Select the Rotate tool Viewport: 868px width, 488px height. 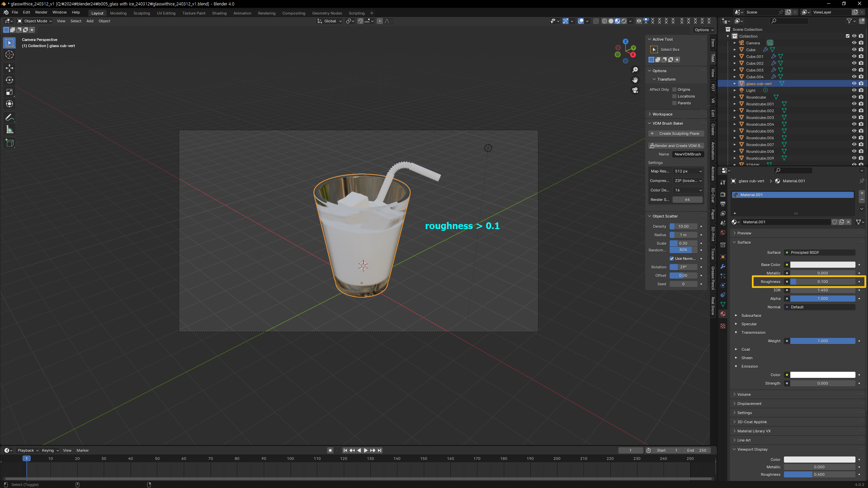tap(9, 80)
